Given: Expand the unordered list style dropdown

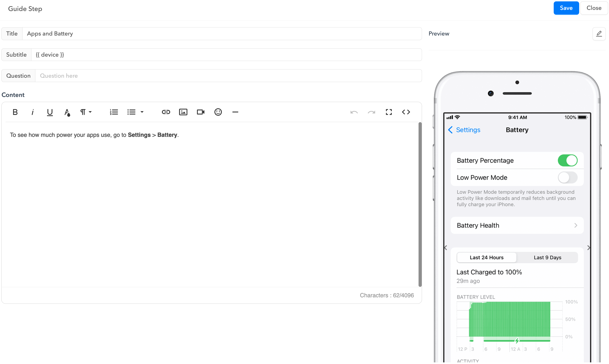Looking at the screenshot, I should pos(142,112).
